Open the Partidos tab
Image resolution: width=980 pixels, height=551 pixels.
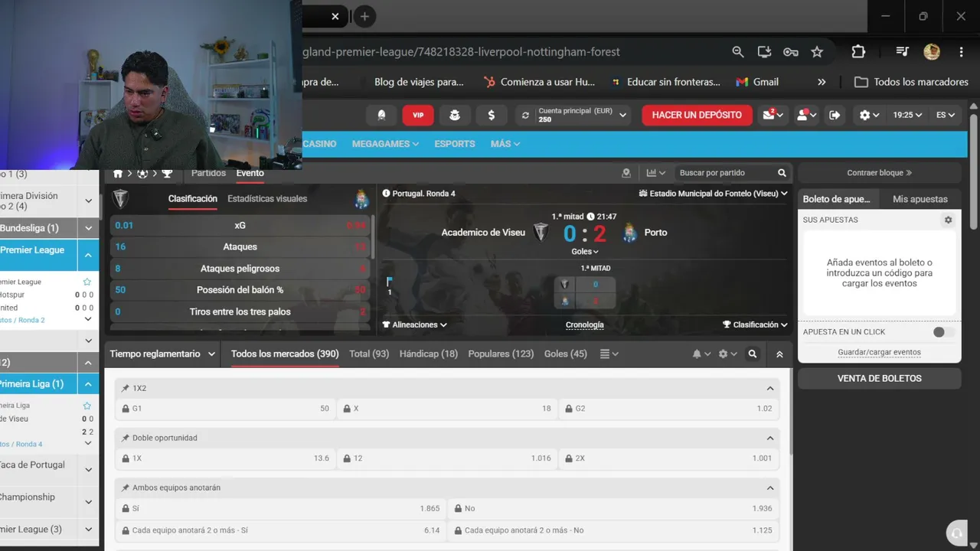(208, 173)
